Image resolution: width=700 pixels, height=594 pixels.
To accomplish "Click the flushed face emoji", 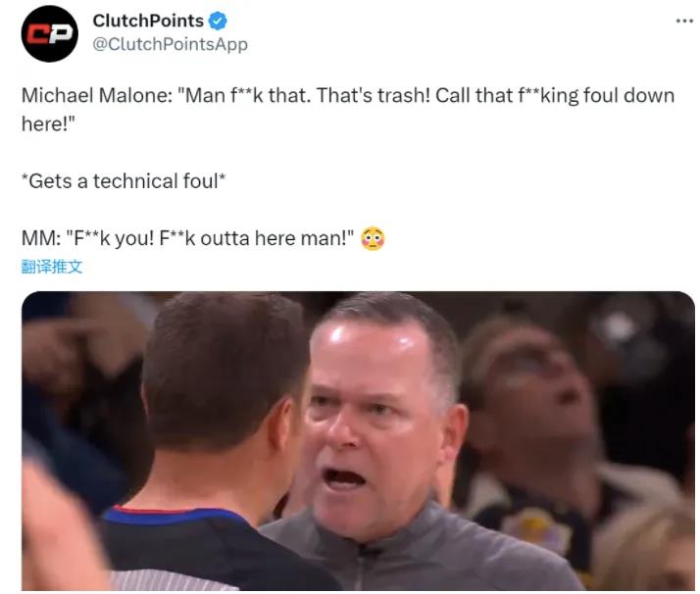I will coord(373,239).
